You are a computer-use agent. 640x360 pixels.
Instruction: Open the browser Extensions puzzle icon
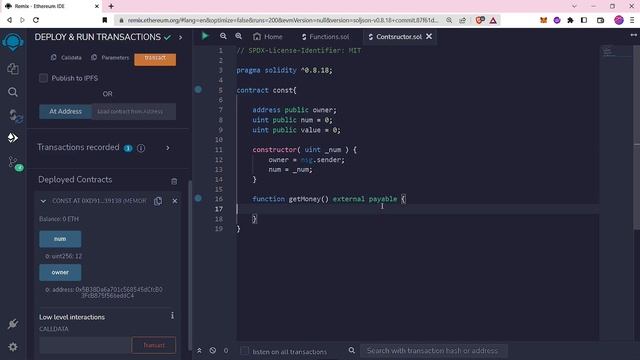tap(570, 20)
